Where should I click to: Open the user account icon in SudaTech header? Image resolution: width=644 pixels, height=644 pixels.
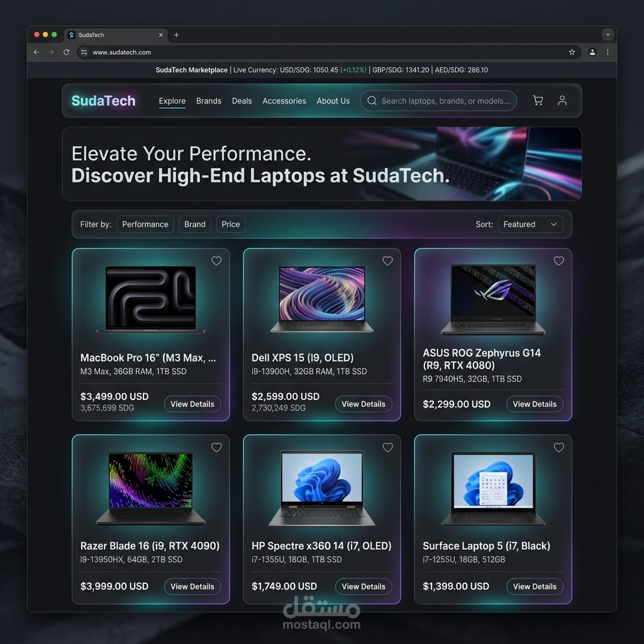[x=562, y=101]
